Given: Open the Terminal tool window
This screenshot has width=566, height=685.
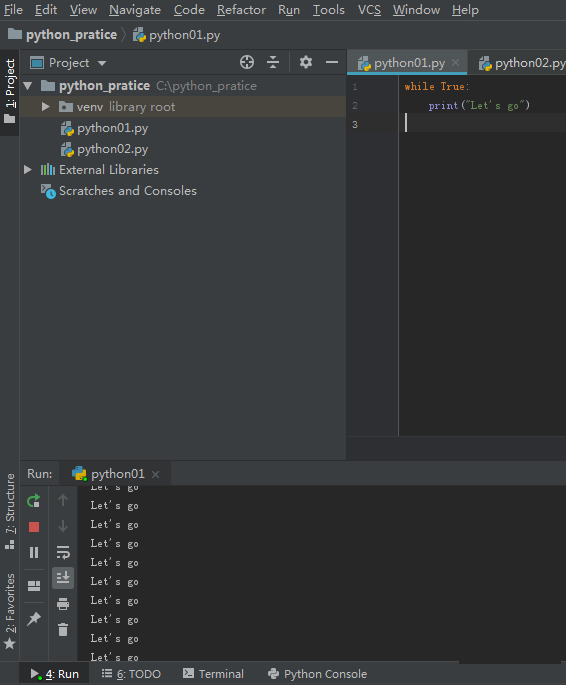Looking at the screenshot, I should [213, 674].
